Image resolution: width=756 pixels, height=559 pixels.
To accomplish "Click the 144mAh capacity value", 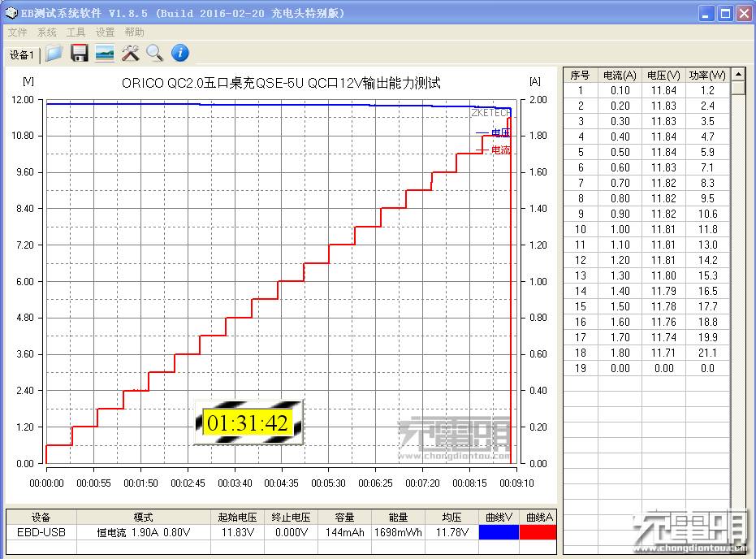I will [345, 532].
